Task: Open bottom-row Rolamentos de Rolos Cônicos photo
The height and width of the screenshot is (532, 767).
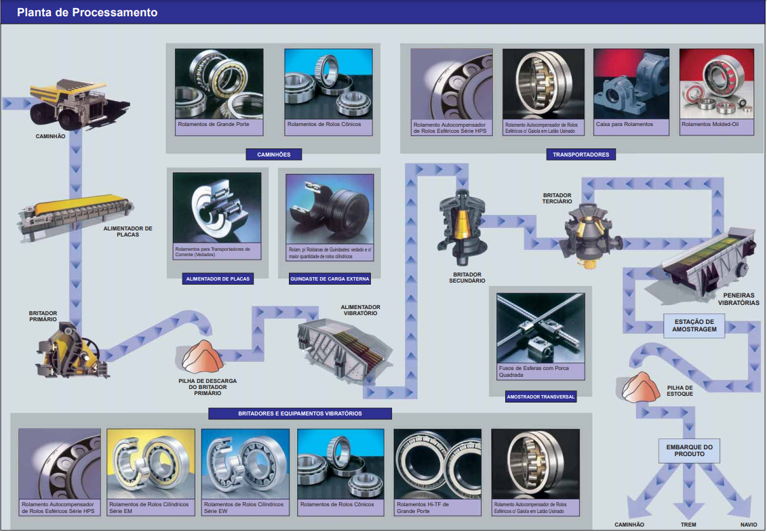Action: point(341,464)
